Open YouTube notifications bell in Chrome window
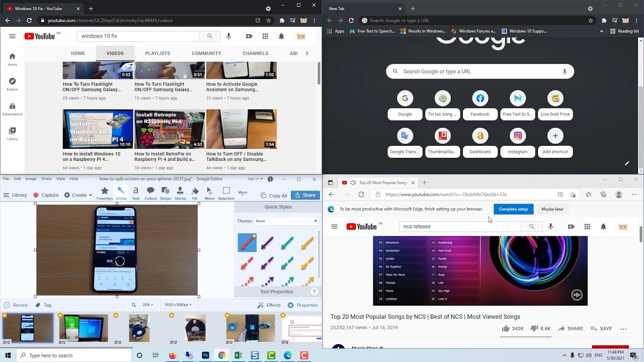 [281, 36]
